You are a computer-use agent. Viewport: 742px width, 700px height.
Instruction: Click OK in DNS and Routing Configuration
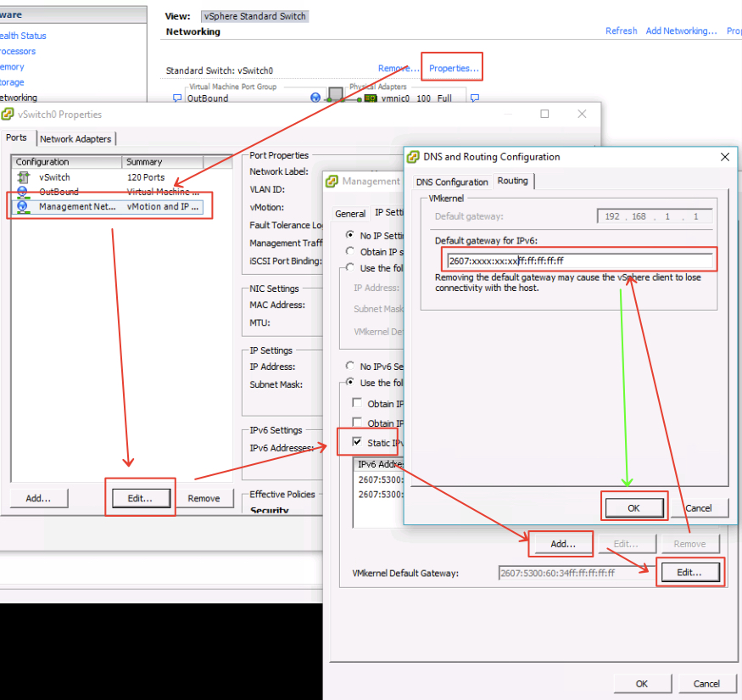pos(634,508)
